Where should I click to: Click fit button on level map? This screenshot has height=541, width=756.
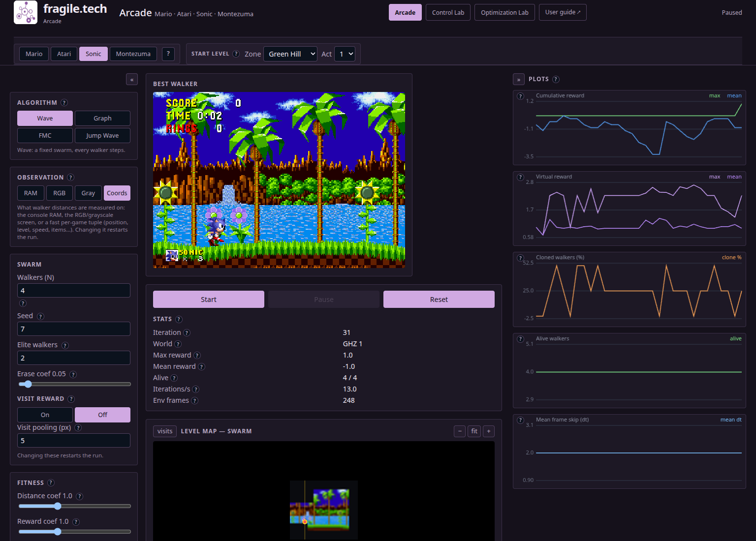pos(474,431)
